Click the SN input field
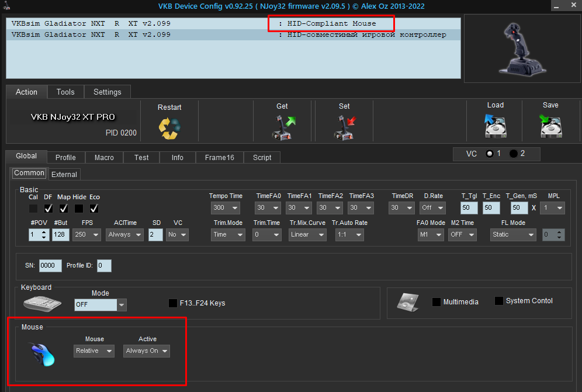Viewport: 582px width, 392px height. pos(50,265)
